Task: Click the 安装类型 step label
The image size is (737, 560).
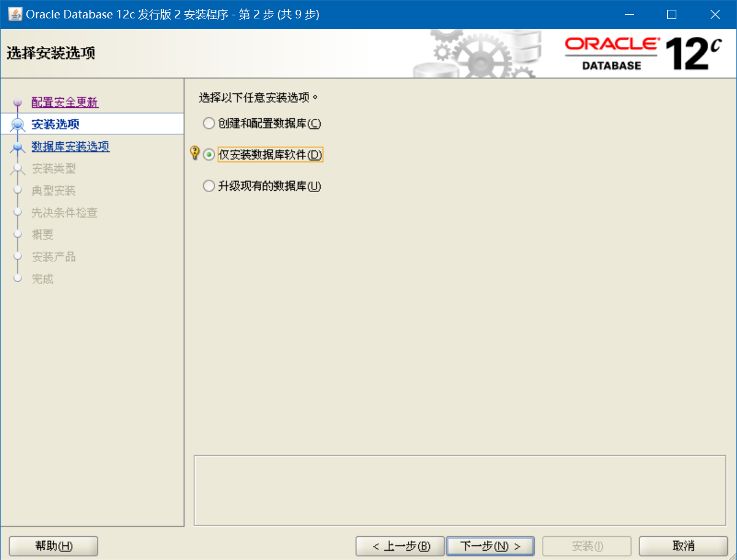Action: (x=54, y=169)
